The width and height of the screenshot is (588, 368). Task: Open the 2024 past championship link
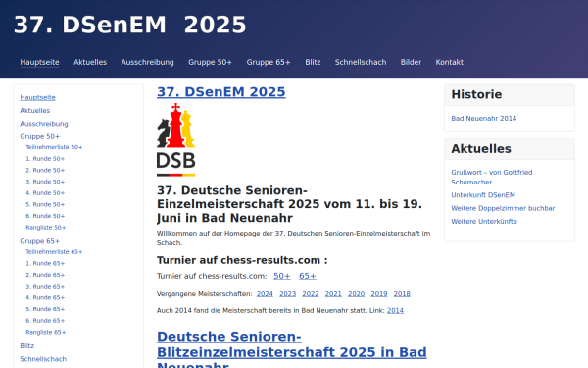[265, 294]
